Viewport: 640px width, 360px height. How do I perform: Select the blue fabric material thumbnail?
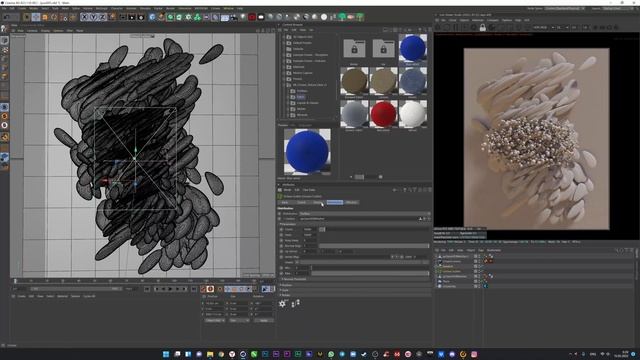pyautogui.click(x=413, y=48)
